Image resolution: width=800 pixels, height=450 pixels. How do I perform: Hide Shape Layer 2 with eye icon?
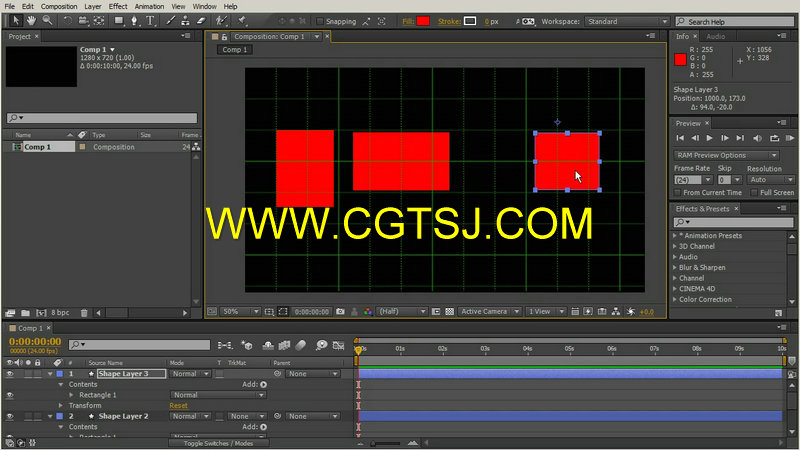pos(10,416)
